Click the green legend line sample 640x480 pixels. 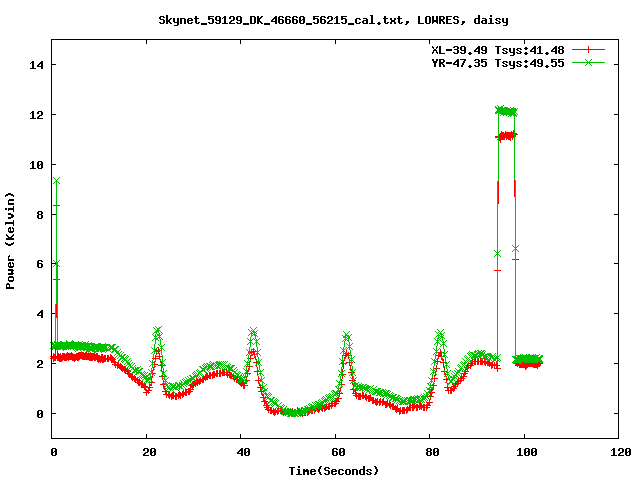tap(588, 63)
